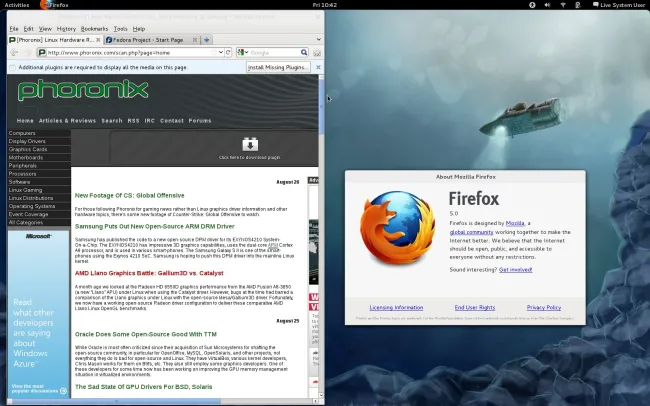Click the Firefox back arrow button
Screen dimensions: 650x406
pos(14,53)
